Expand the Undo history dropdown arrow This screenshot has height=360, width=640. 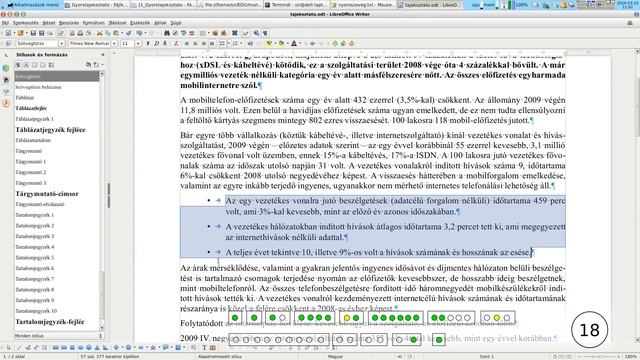(145, 33)
